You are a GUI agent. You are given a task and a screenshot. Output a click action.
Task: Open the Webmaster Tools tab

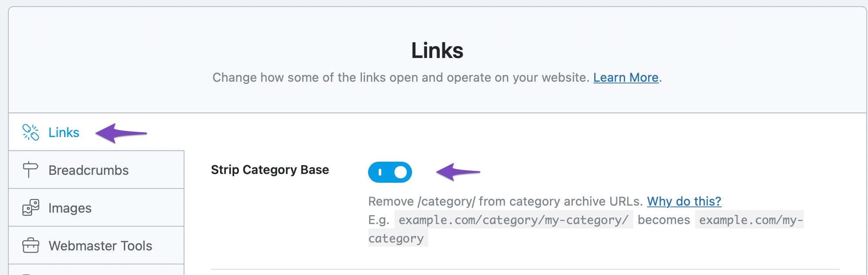[x=96, y=246]
